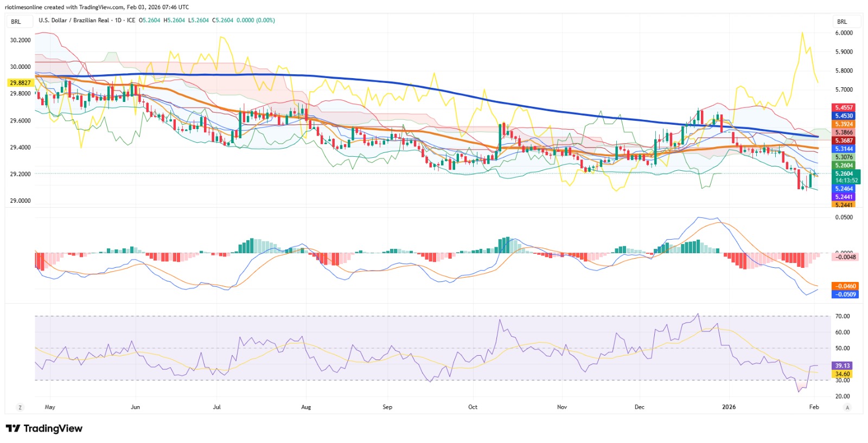Click the blue 5.4530 moving average label

[844, 116]
